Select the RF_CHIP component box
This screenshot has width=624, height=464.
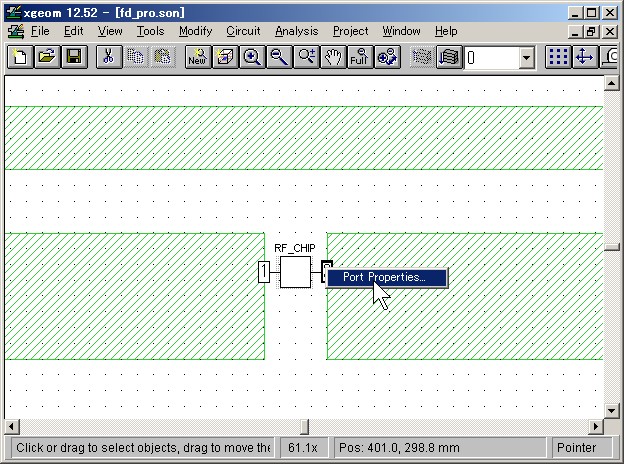click(295, 272)
